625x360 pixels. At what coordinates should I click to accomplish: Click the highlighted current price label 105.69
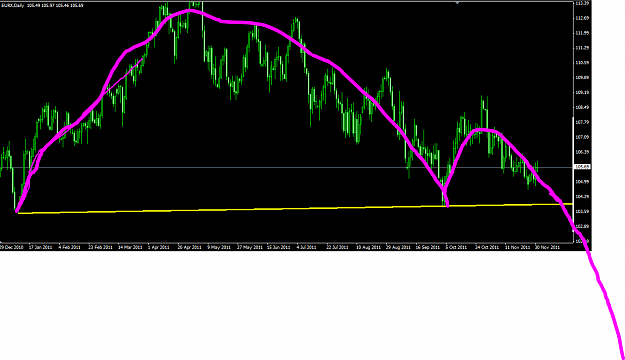[x=582, y=167]
